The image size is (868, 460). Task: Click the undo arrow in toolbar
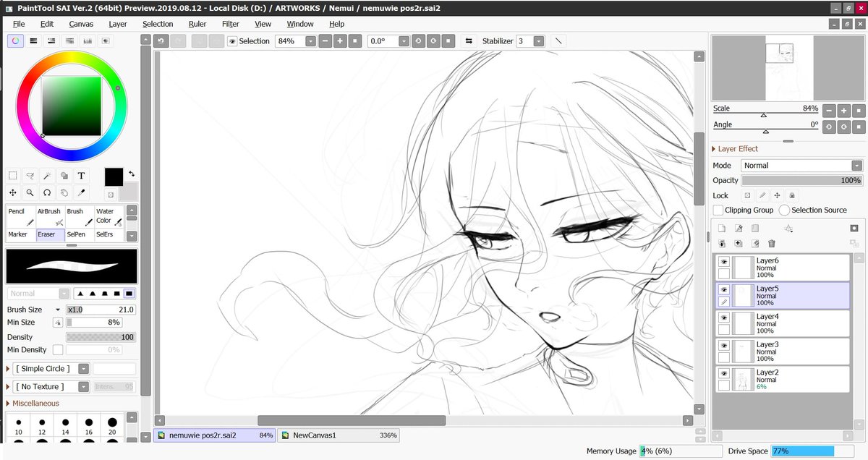click(x=161, y=41)
